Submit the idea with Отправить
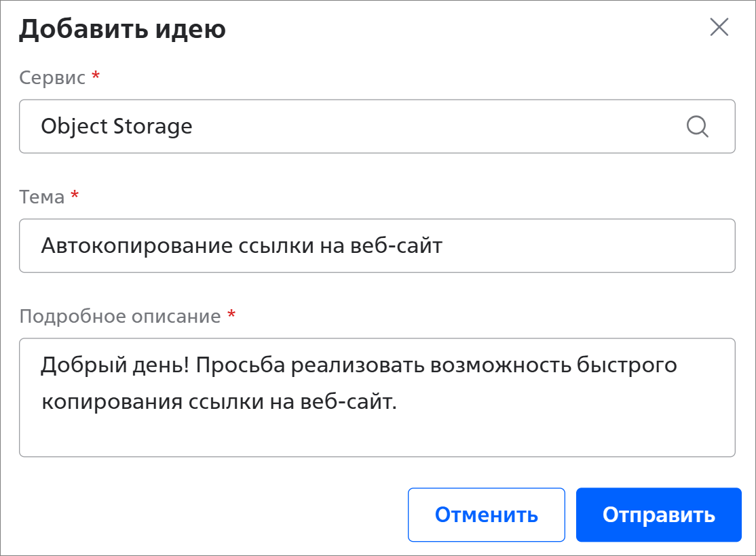The height and width of the screenshot is (556, 756). pos(658,515)
